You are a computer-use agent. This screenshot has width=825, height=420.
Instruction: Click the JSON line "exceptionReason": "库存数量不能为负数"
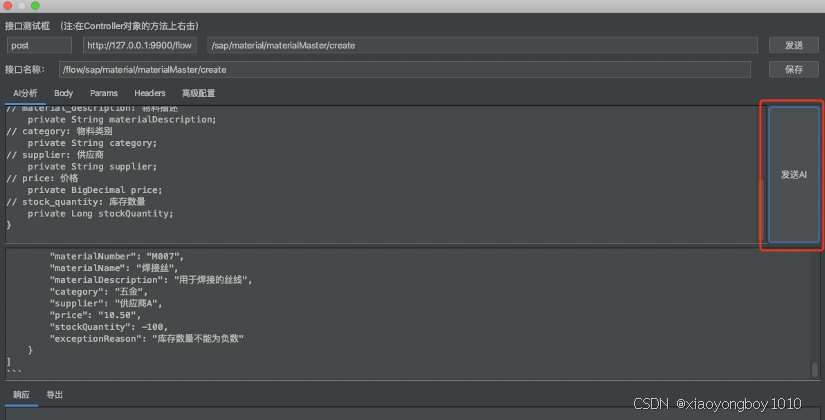click(147, 339)
